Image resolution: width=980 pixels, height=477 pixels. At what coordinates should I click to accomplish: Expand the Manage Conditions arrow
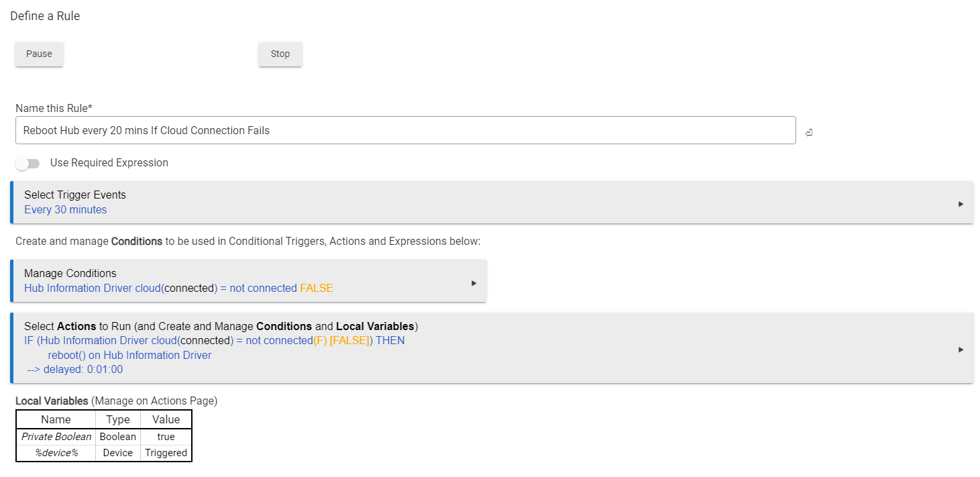click(474, 282)
